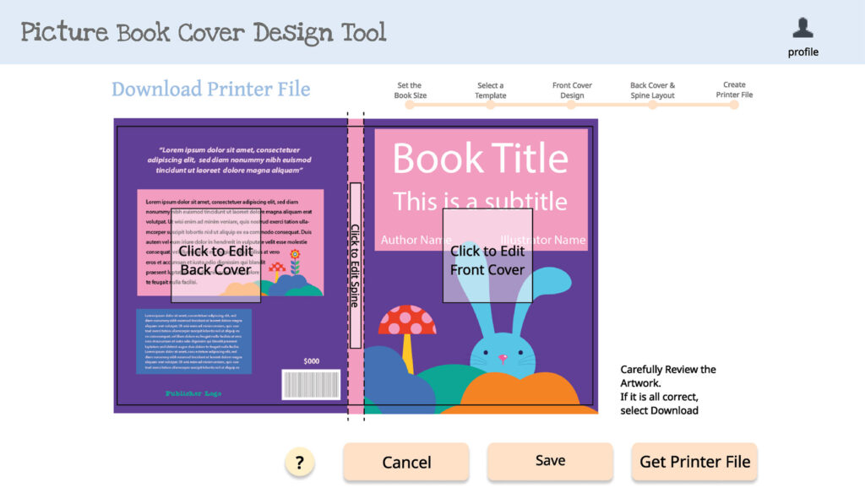Image resolution: width=865 pixels, height=504 pixels.
Task: Click the subtitle text on front cover
Action: point(480,201)
